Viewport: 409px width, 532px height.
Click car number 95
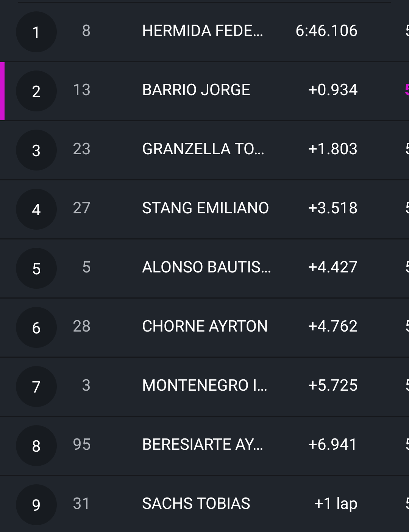tap(81, 444)
